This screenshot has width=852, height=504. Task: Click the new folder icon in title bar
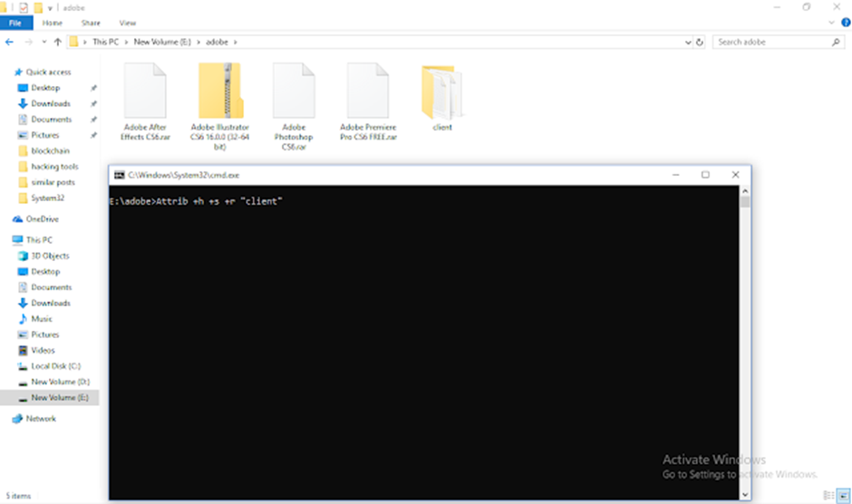pyautogui.click(x=38, y=7)
